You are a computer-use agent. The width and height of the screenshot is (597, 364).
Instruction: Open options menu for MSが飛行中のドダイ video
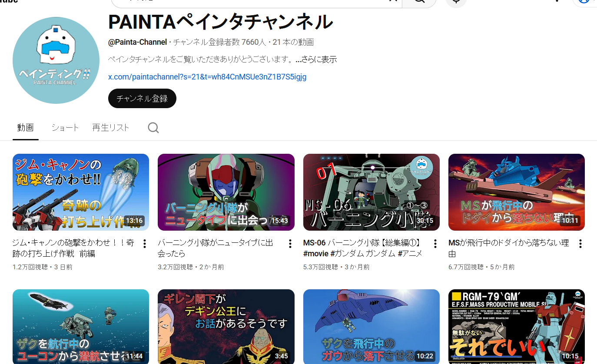(x=580, y=244)
